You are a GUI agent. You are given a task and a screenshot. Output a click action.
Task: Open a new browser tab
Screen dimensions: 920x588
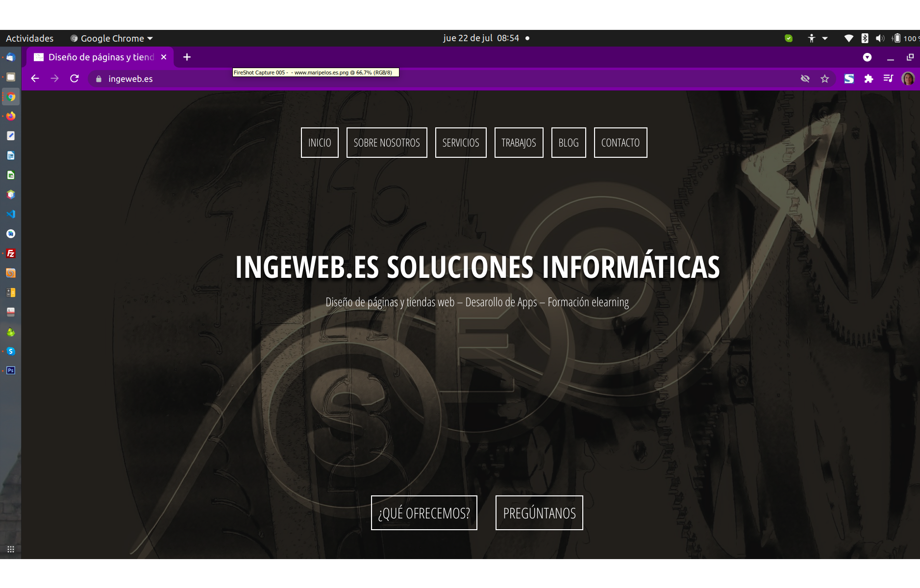click(187, 57)
